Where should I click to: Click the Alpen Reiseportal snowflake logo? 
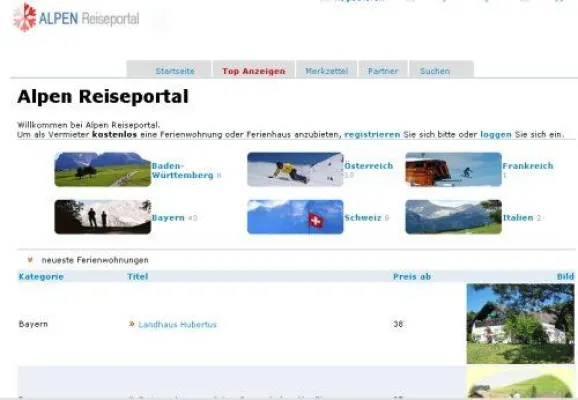click(25, 17)
